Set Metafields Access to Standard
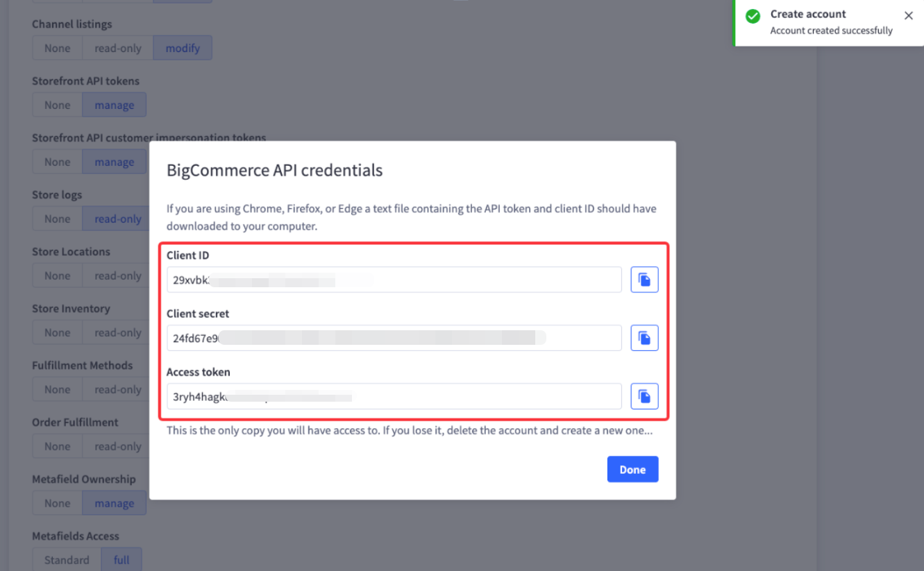Screen dimensions: 924x571 67,560
